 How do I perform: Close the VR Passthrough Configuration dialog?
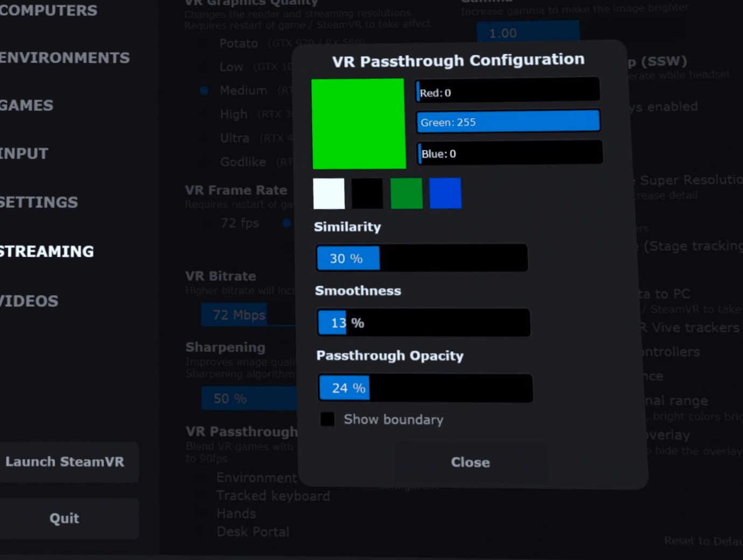point(471,463)
